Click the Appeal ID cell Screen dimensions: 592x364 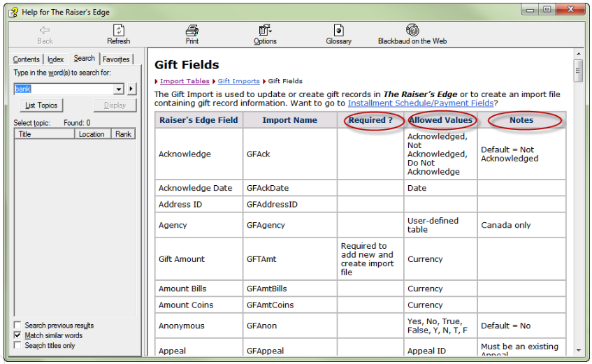[440, 349]
